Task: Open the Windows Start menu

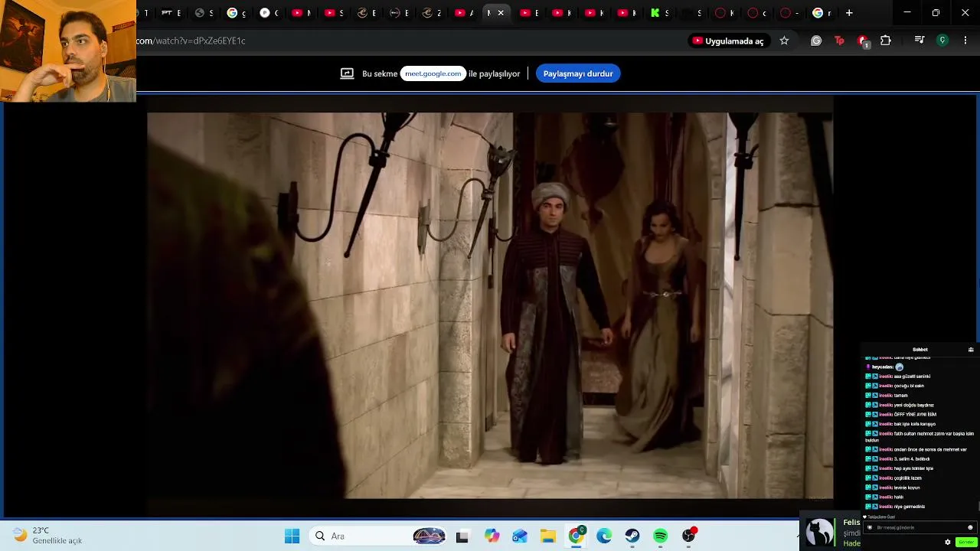Action: (x=292, y=536)
